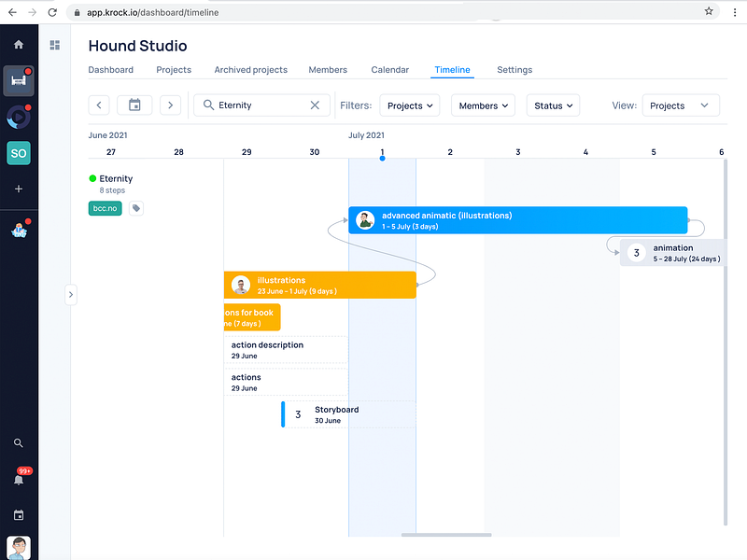Screen dimensions: 747x560
Task: Open the actions step dated 29 June
Action: [287, 382]
